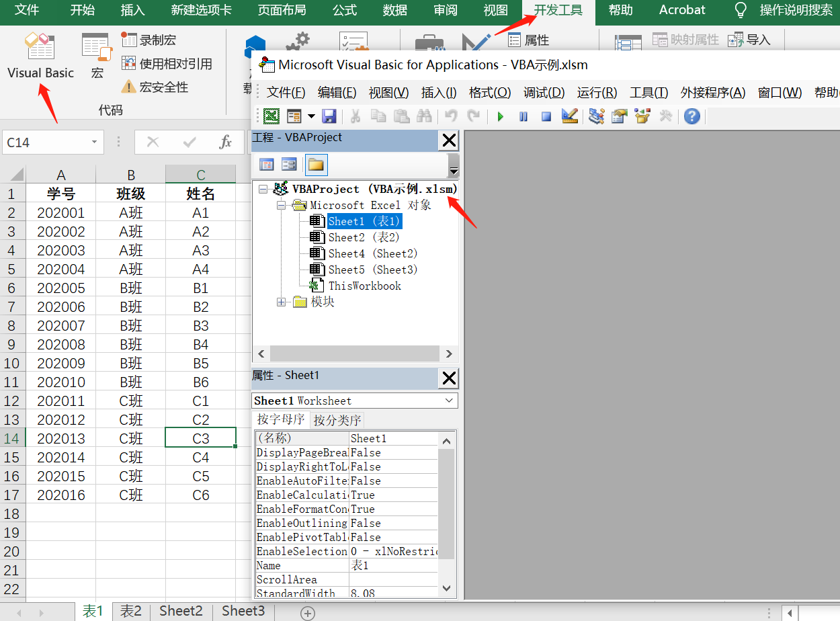Open Find via binoculars icon
The width and height of the screenshot is (840, 621).
click(424, 116)
